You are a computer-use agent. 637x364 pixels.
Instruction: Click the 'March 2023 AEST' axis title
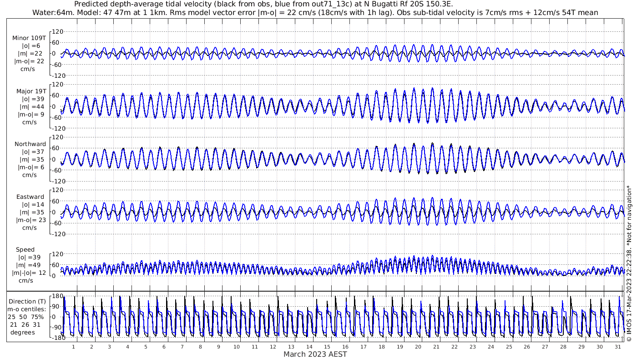[315, 354]
